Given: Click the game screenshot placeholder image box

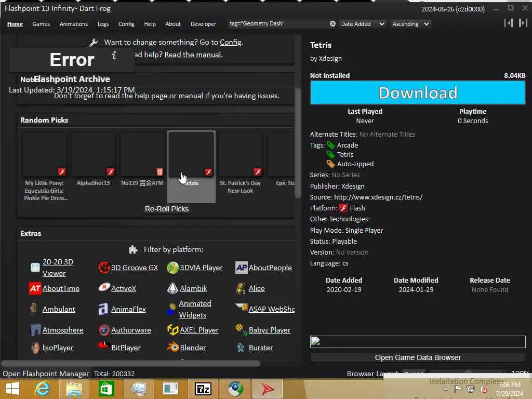Looking at the screenshot, I should click(x=418, y=342).
